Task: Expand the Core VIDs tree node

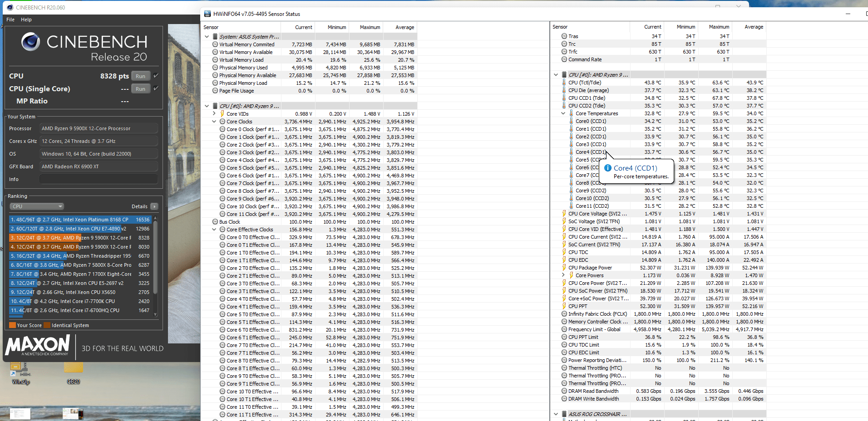Action: click(x=214, y=114)
